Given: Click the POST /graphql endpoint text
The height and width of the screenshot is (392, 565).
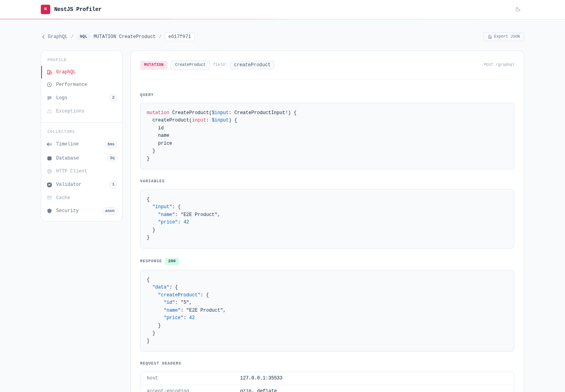Looking at the screenshot, I should tap(499, 65).
